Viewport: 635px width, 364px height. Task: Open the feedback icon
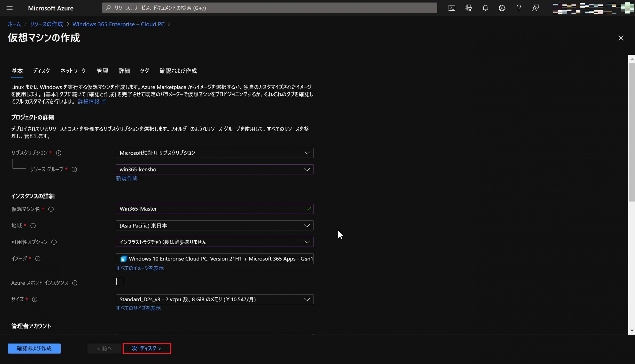pyautogui.click(x=536, y=8)
